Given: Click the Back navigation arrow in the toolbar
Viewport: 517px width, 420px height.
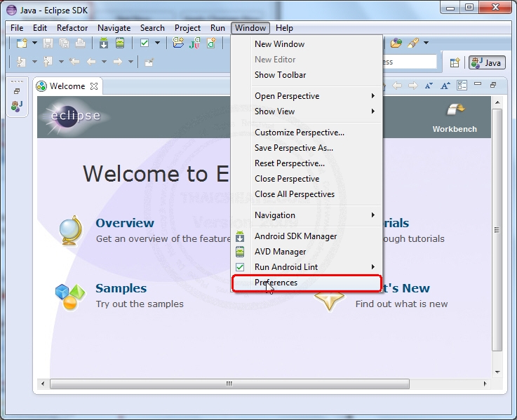Looking at the screenshot, I should (x=91, y=62).
